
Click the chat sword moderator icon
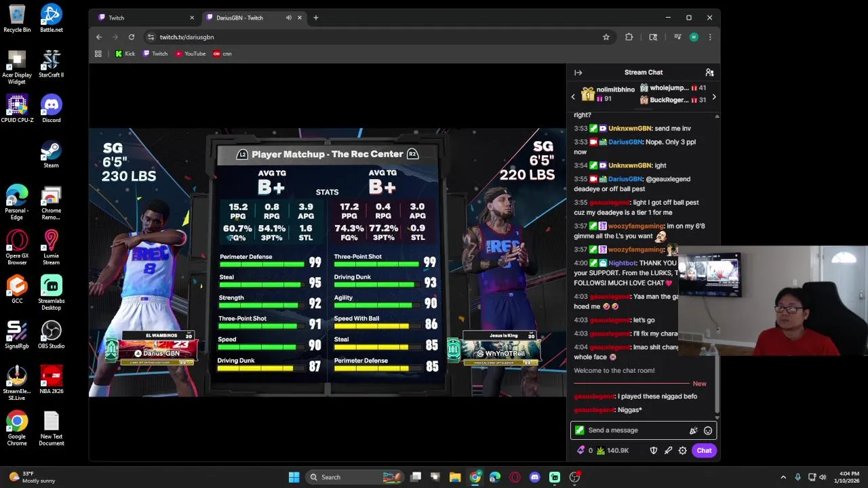(x=669, y=451)
